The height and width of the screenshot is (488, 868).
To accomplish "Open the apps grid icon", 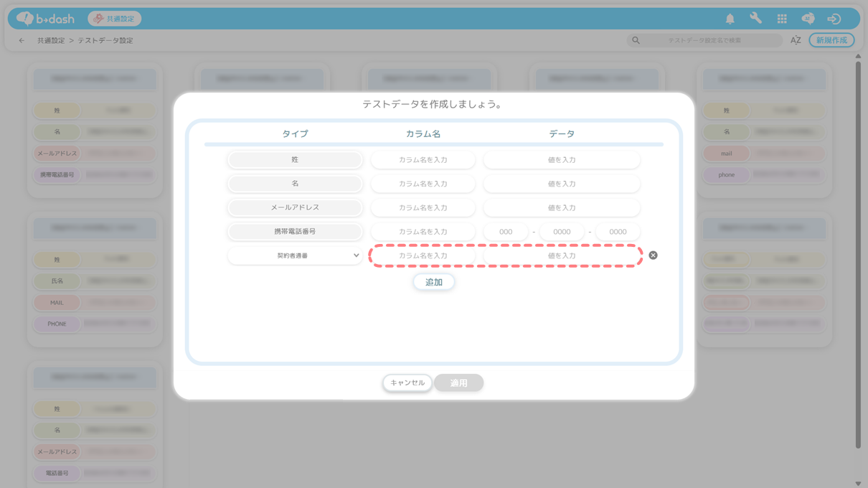I will (x=782, y=19).
